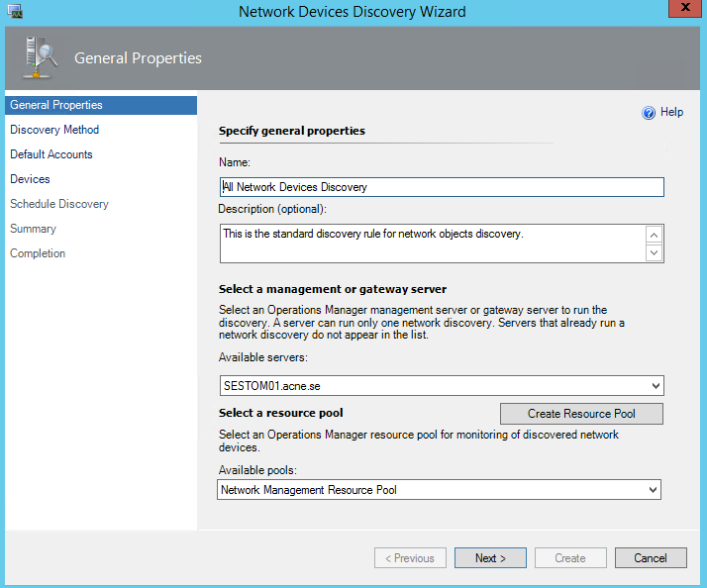Click into the Name text field
This screenshot has height=588, width=707.
[441, 187]
